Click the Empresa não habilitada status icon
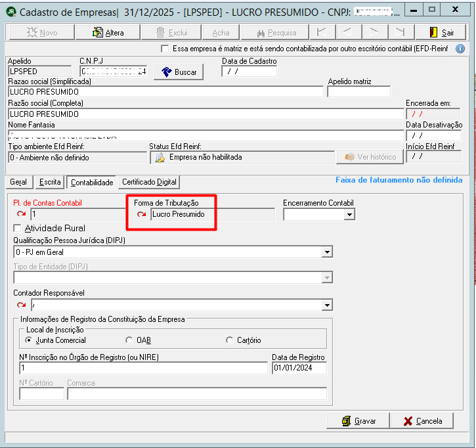Viewport: 476px width, 448px height. click(x=160, y=158)
